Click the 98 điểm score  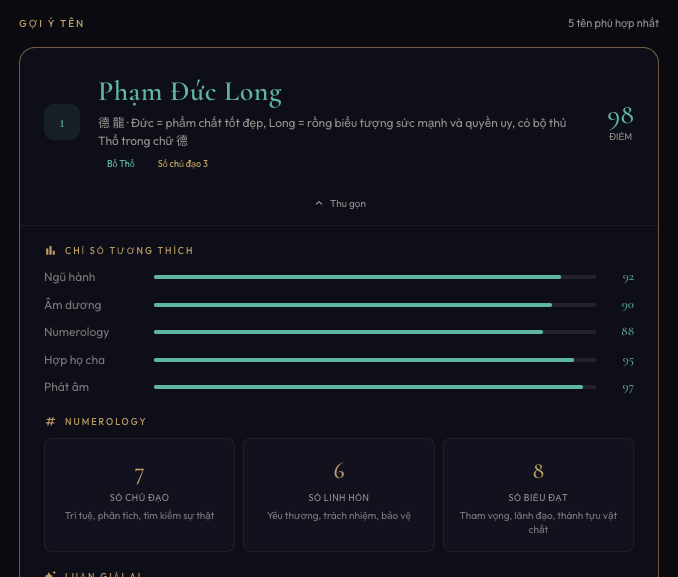[x=620, y=123]
